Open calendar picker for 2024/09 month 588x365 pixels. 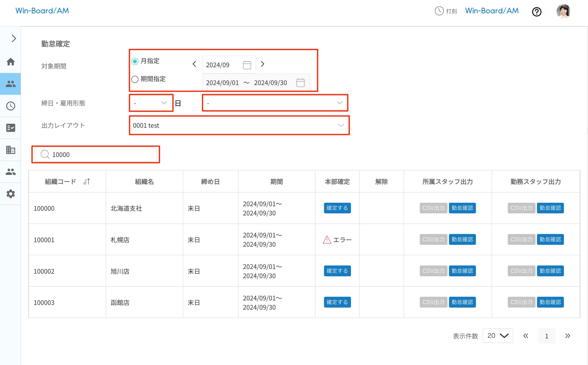tap(247, 65)
